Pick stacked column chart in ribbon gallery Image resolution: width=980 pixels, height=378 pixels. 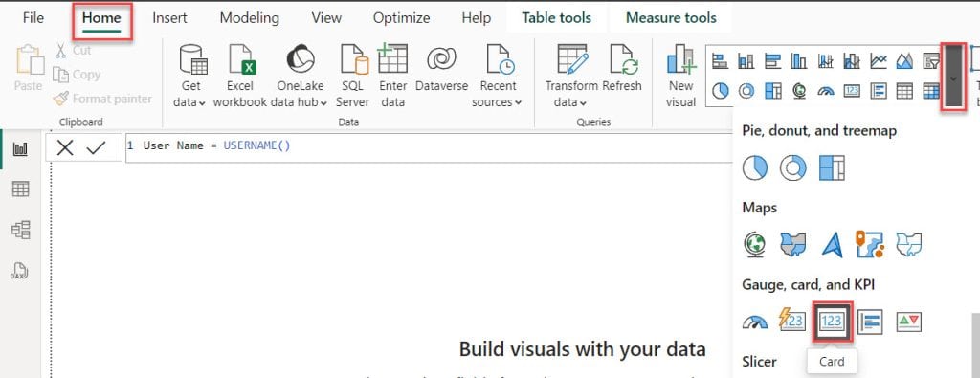[746, 61]
